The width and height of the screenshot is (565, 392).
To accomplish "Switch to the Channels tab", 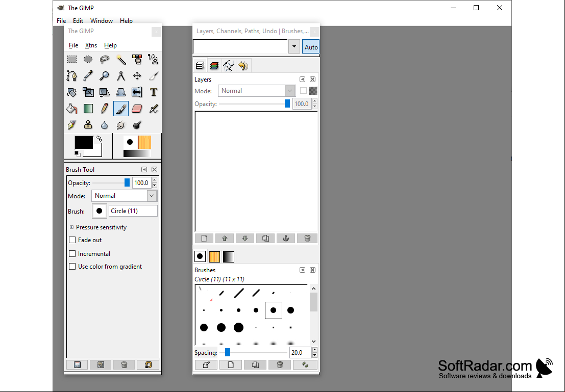I will (214, 66).
